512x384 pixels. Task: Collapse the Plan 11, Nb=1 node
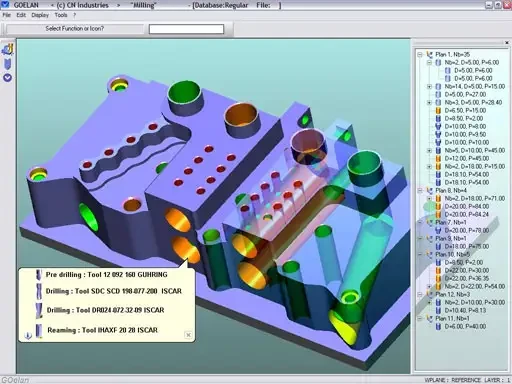click(x=420, y=318)
